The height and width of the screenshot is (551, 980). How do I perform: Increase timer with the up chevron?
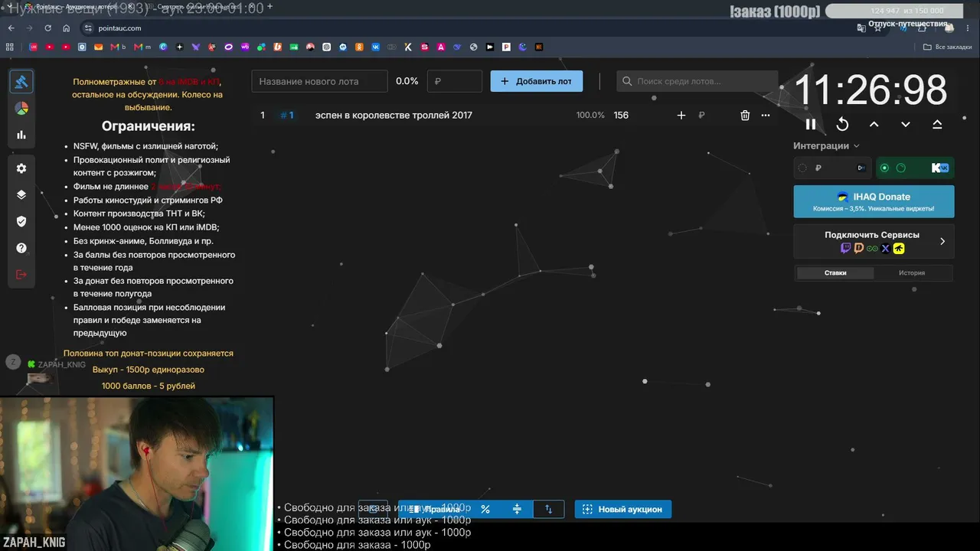click(x=874, y=125)
